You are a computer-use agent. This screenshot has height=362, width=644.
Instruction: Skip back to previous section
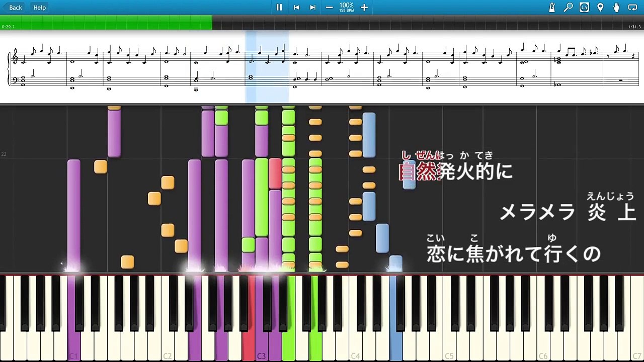click(297, 8)
